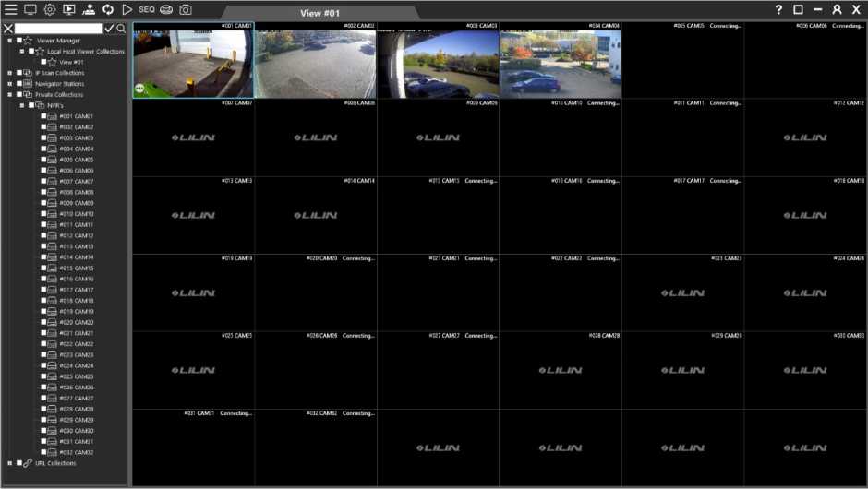Image resolution: width=868 pixels, height=489 pixels.
Task: Select the #004 CAM04 parking lot video tile
Action: click(560, 63)
